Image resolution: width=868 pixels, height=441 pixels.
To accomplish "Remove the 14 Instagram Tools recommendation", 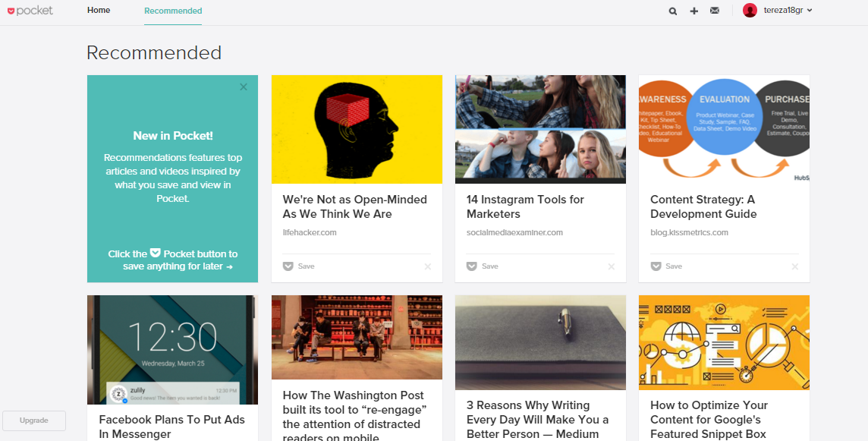I will (x=612, y=266).
